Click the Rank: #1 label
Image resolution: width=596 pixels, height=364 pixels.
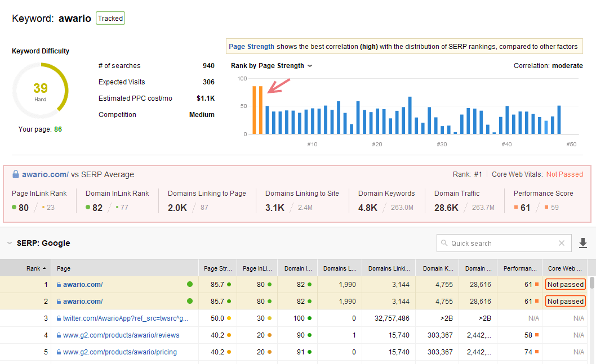coord(467,174)
